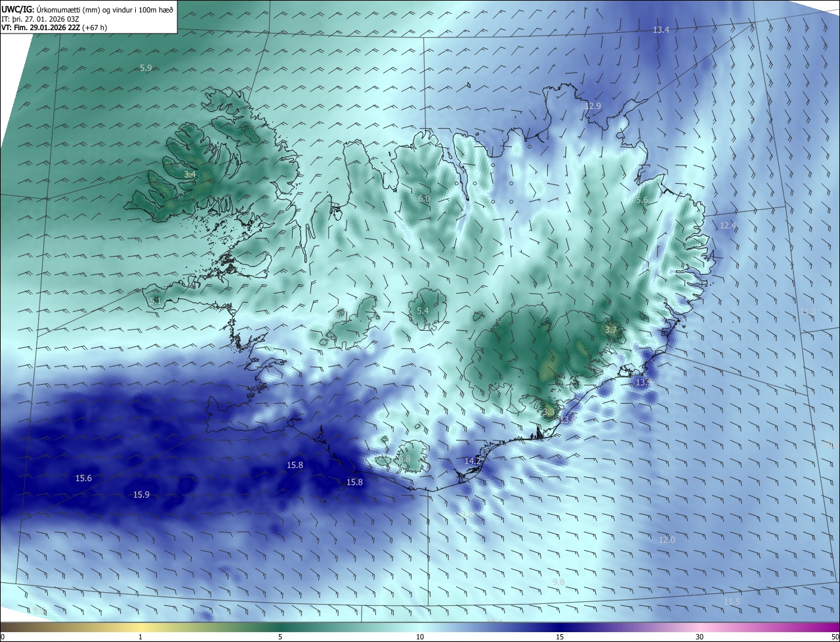Click the 11.5 value label on the map
Viewport: 840px width, 642px height.
click(x=732, y=601)
